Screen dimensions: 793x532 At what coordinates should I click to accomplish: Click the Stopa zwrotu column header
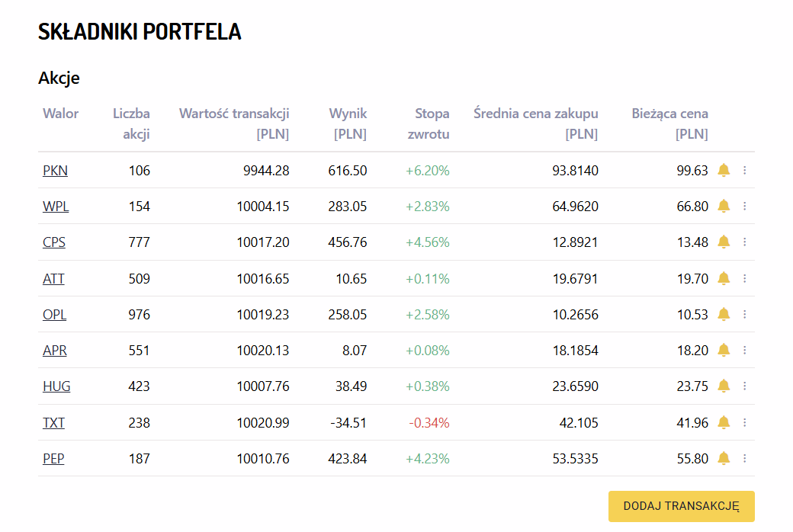pyautogui.click(x=432, y=123)
